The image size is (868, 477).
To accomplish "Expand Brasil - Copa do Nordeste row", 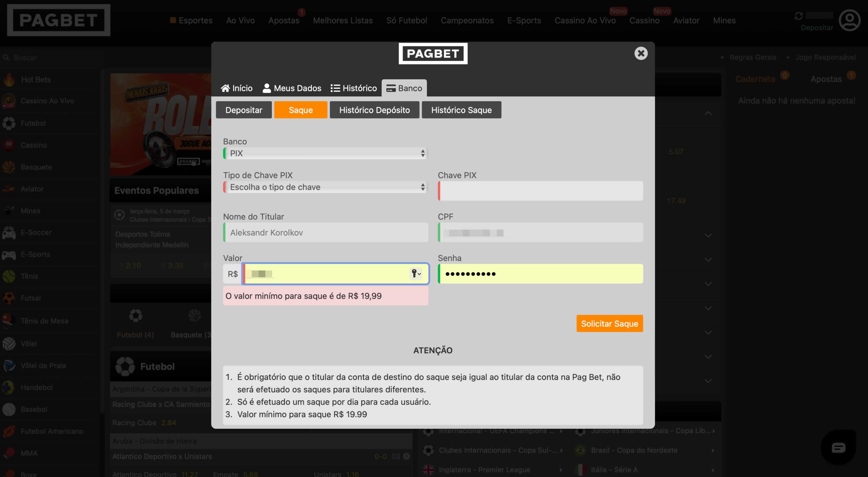I will tap(645, 450).
